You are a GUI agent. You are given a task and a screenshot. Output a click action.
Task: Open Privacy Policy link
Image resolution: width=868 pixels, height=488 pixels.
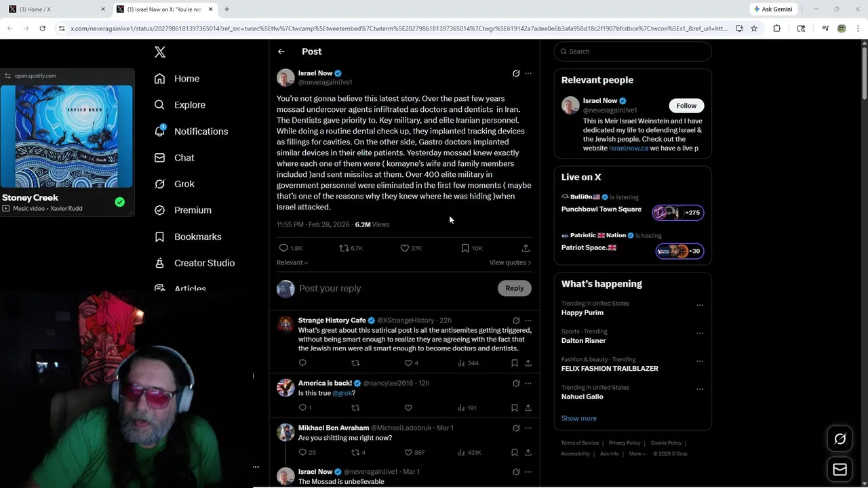[625, 443]
